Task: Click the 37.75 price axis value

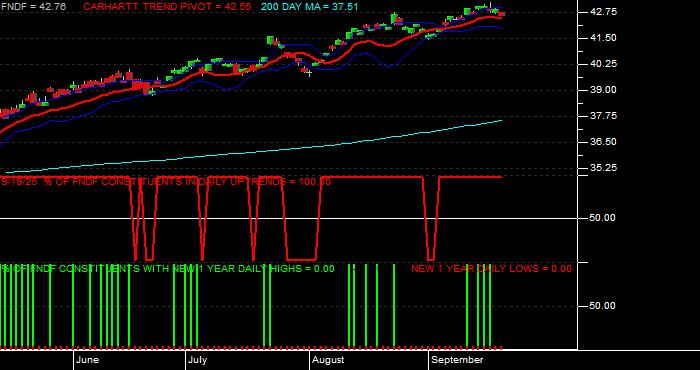Action: pyautogui.click(x=603, y=116)
